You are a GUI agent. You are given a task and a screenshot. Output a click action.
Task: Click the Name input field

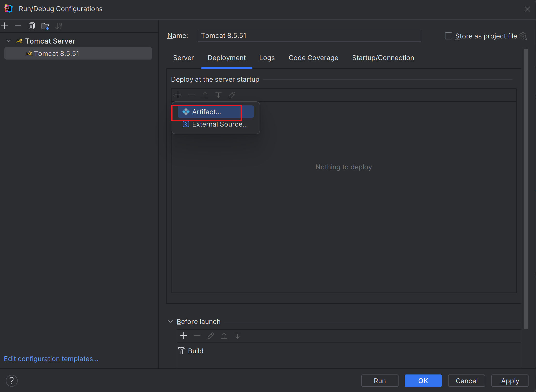click(x=309, y=36)
